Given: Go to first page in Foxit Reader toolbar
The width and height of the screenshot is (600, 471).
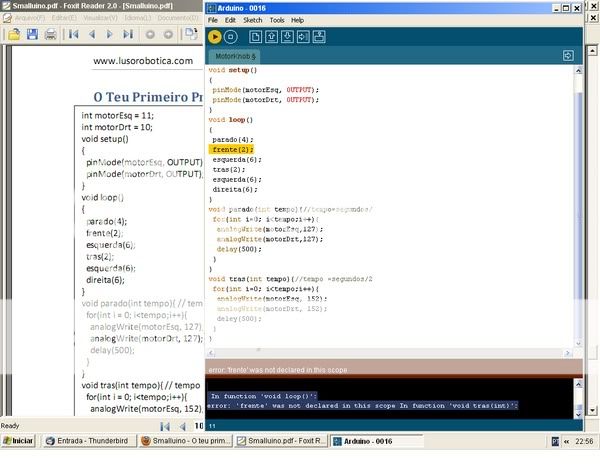Looking at the screenshot, I should pyautogui.click(x=73, y=34).
